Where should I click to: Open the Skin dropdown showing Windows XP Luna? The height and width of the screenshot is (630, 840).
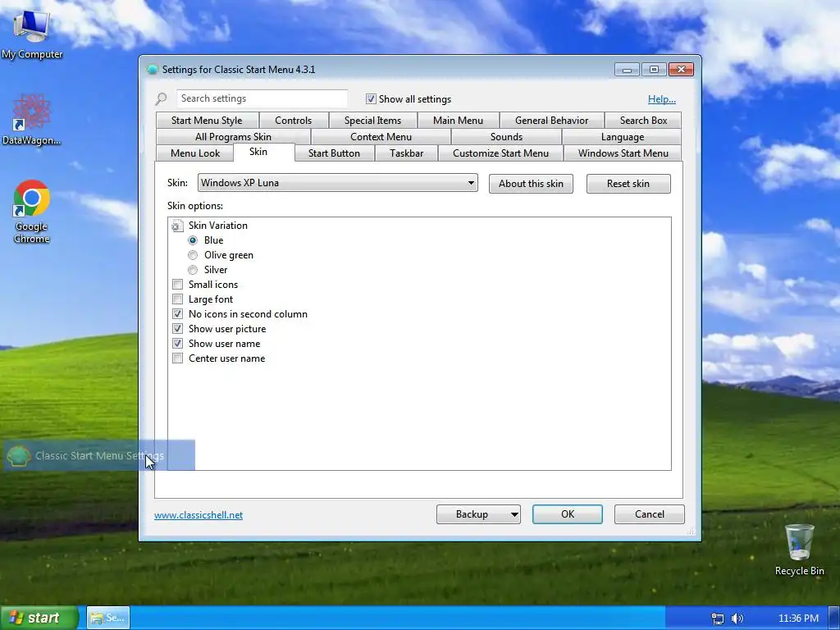point(337,183)
